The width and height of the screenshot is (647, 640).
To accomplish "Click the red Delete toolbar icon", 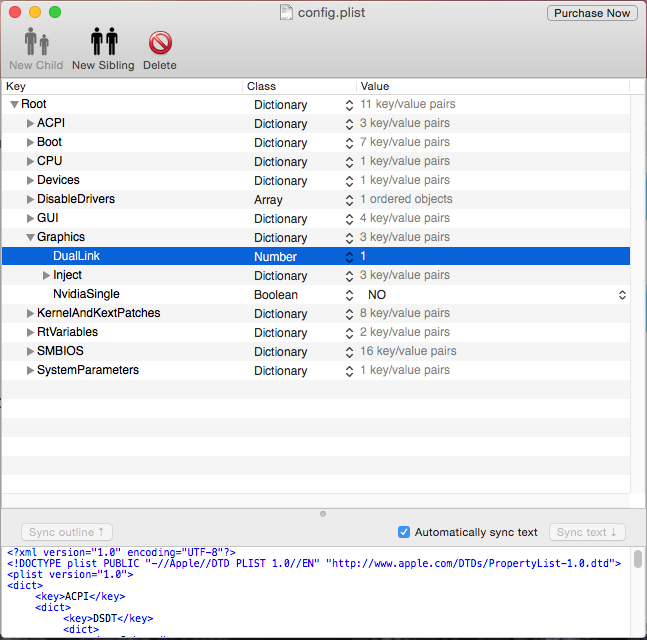I will coord(159,43).
